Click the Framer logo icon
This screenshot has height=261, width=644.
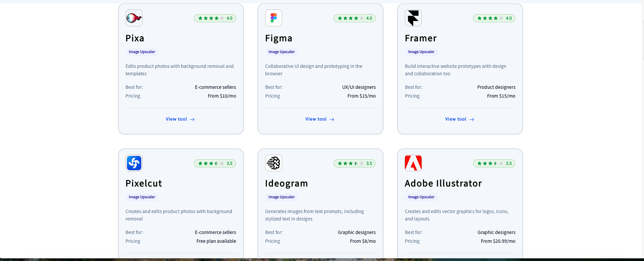(x=413, y=18)
